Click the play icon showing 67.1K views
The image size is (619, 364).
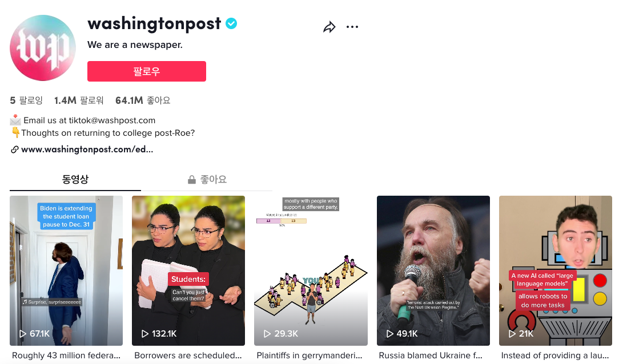point(23,334)
